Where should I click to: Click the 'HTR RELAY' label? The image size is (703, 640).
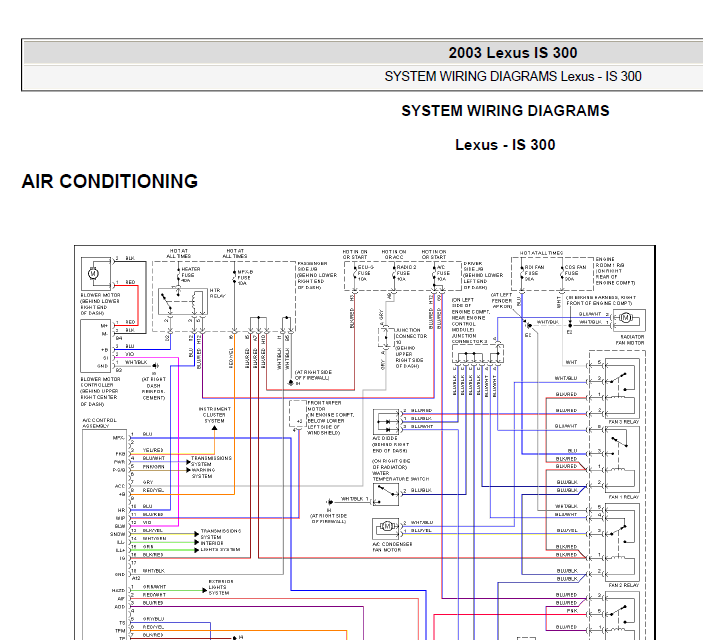[217, 293]
